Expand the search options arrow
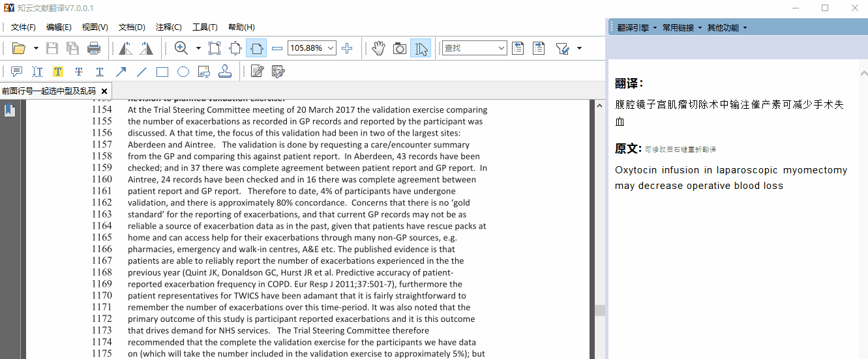This screenshot has width=868, height=359. click(x=579, y=48)
